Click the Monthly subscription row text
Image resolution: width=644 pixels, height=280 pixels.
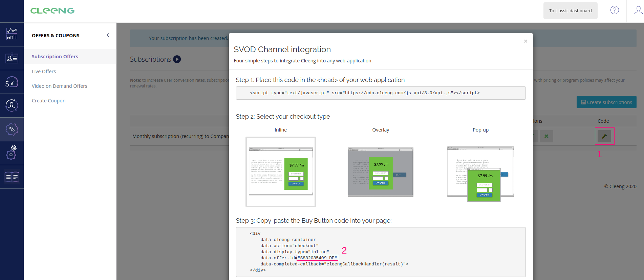pos(180,136)
